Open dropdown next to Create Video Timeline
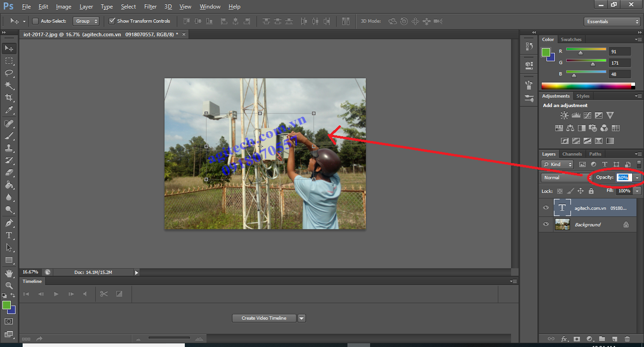 tap(302, 318)
